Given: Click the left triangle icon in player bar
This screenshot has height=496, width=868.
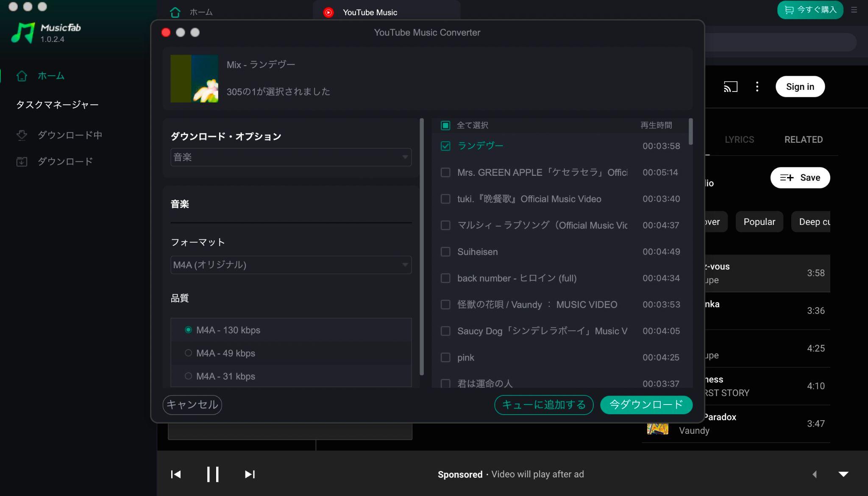Looking at the screenshot, I should 814,474.
